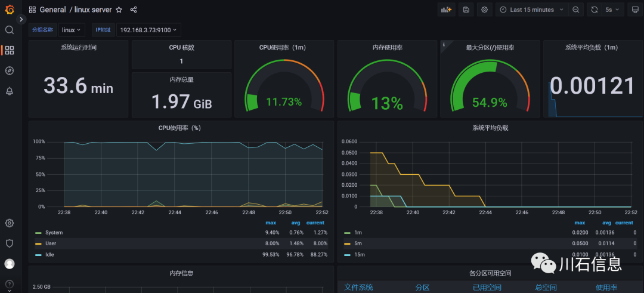644x293 pixels.
Task: Open color picker for User series swatch
Action: pos(39,243)
